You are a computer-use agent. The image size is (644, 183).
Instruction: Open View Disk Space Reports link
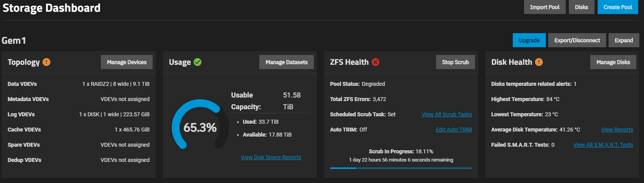point(271,157)
